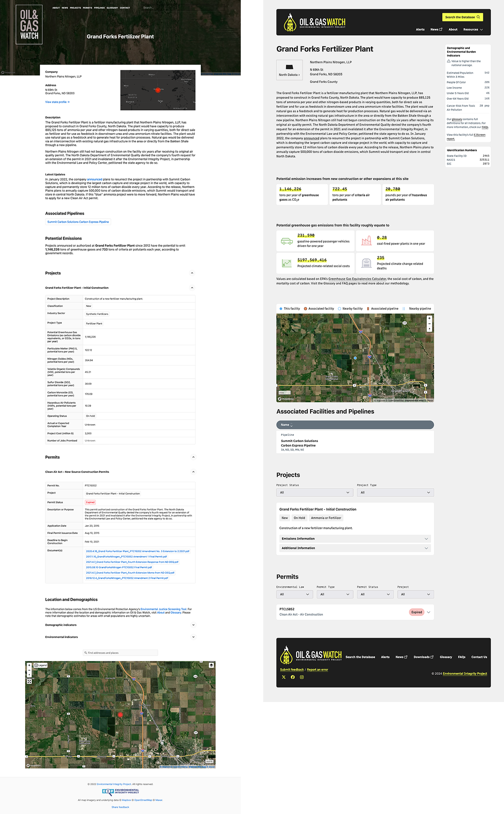Click the chart icon beside social costs figure
504x814 pixels.
pos(287,263)
